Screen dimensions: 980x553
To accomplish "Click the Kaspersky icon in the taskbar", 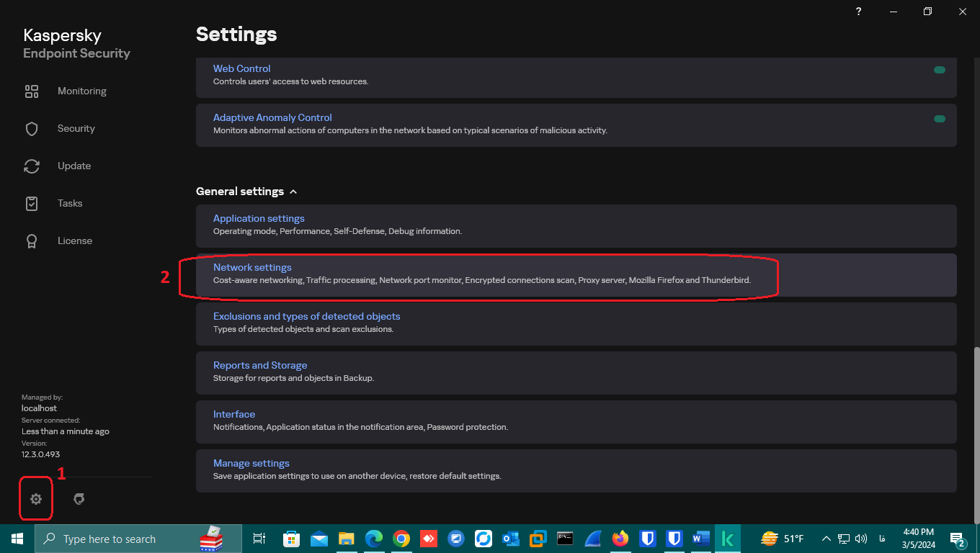I will 728,539.
